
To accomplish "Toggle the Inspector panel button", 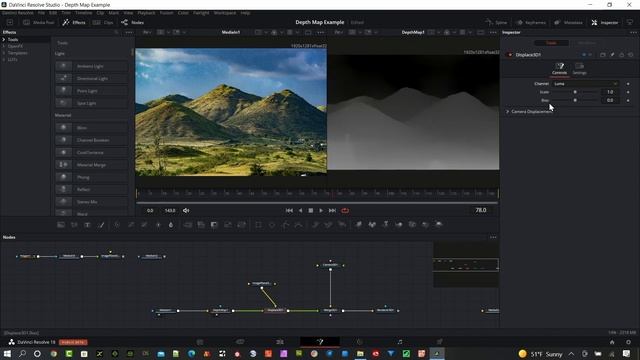I will 604,22.
